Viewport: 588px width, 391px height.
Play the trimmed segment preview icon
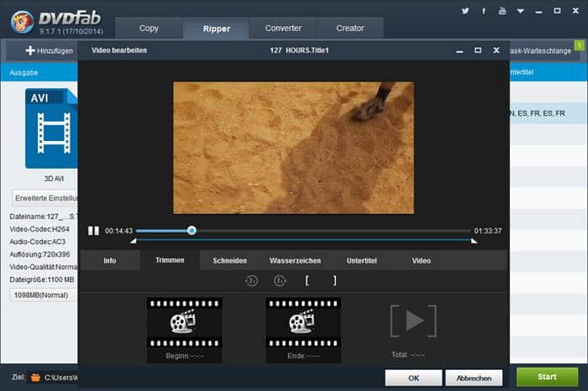point(413,321)
